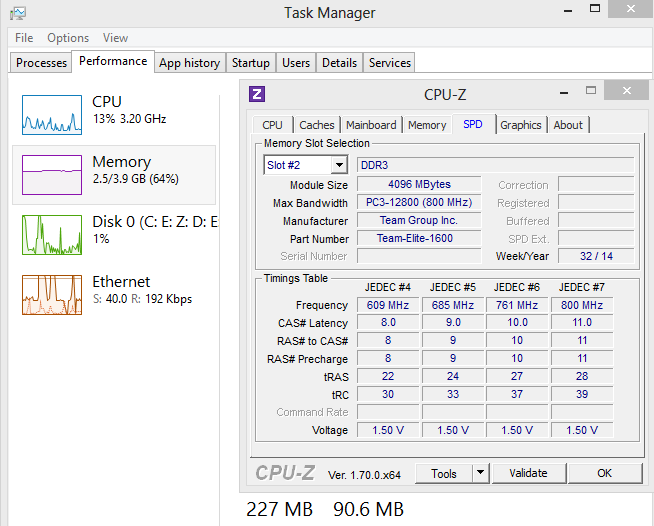Open the View menu in Task Manager
This screenshot has width=654, height=526.
click(x=116, y=38)
